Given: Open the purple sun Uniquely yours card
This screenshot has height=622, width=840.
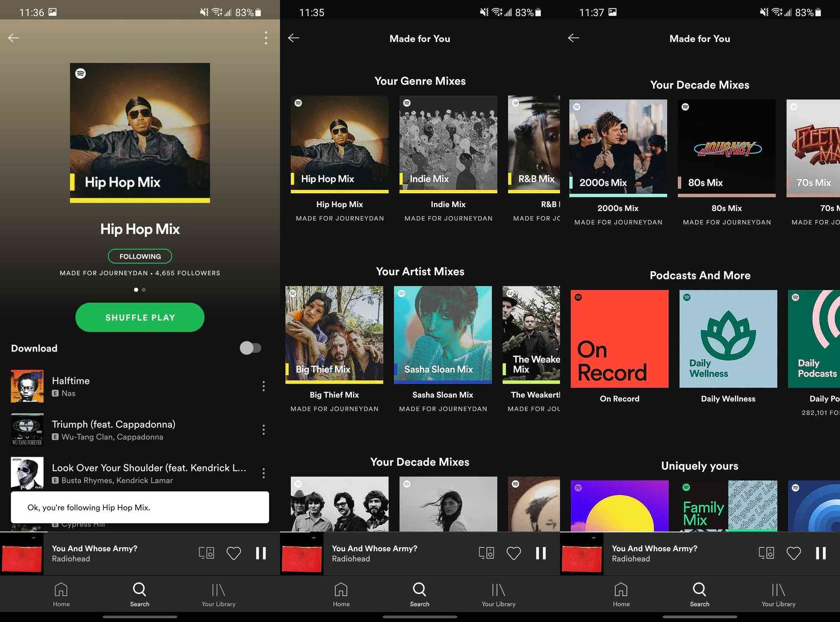Looking at the screenshot, I should coord(620,506).
